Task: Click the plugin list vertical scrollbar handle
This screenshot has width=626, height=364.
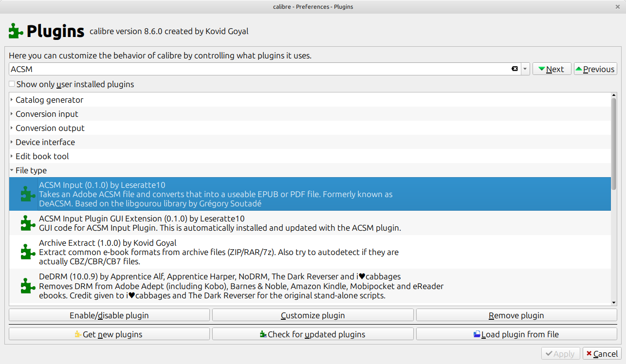Action: point(614,144)
